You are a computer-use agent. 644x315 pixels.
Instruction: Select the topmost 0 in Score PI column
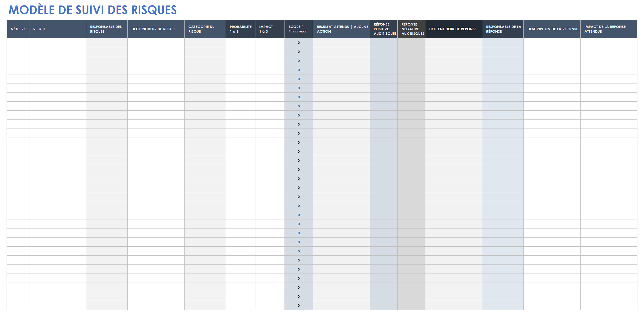coord(299,43)
